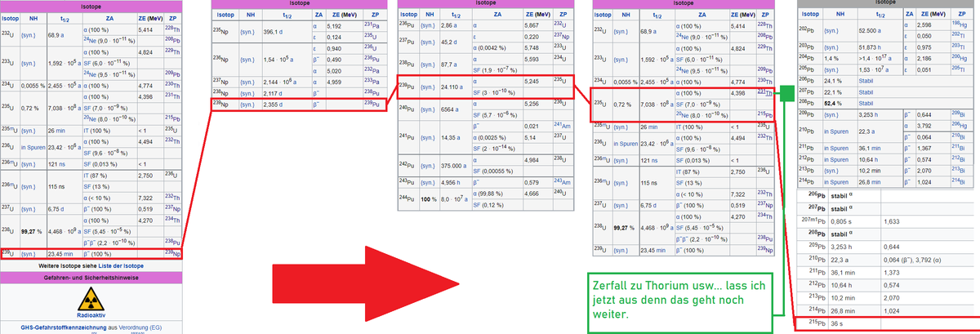Click energy value '4,959' in neptunium table
Image resolution: width=980 pixels, height=334 pixels.
tap(334, 82)
